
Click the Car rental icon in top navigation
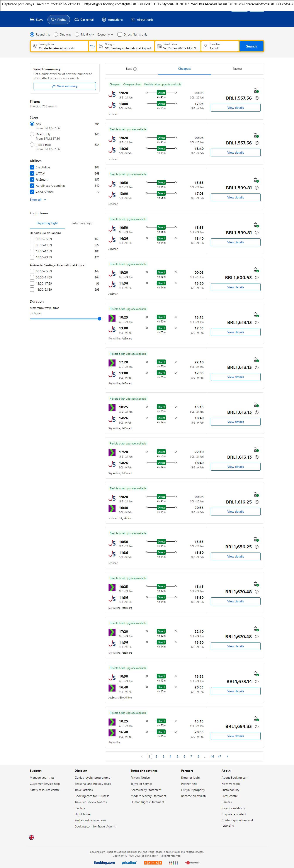click(77, 20)
